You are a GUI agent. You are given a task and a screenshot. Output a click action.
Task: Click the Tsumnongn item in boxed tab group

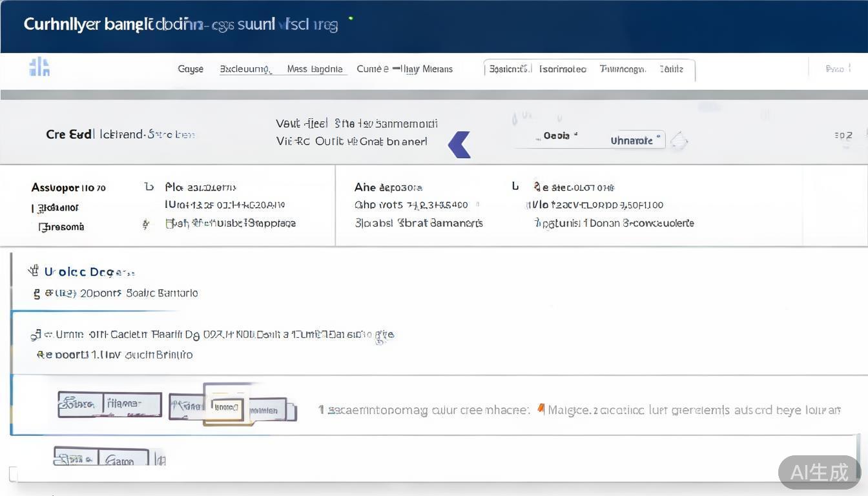point(622,69)
